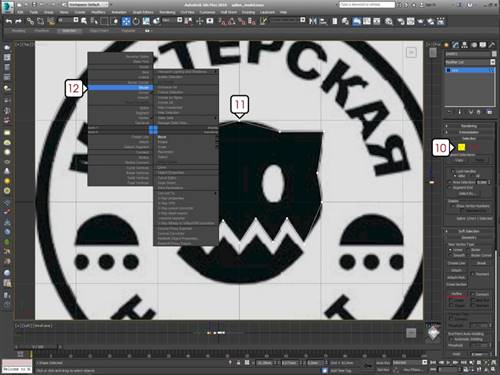Choose the highlighted Bezier option in quad menu
Viewport: 500px width, 375px height.
pos(120,88)
